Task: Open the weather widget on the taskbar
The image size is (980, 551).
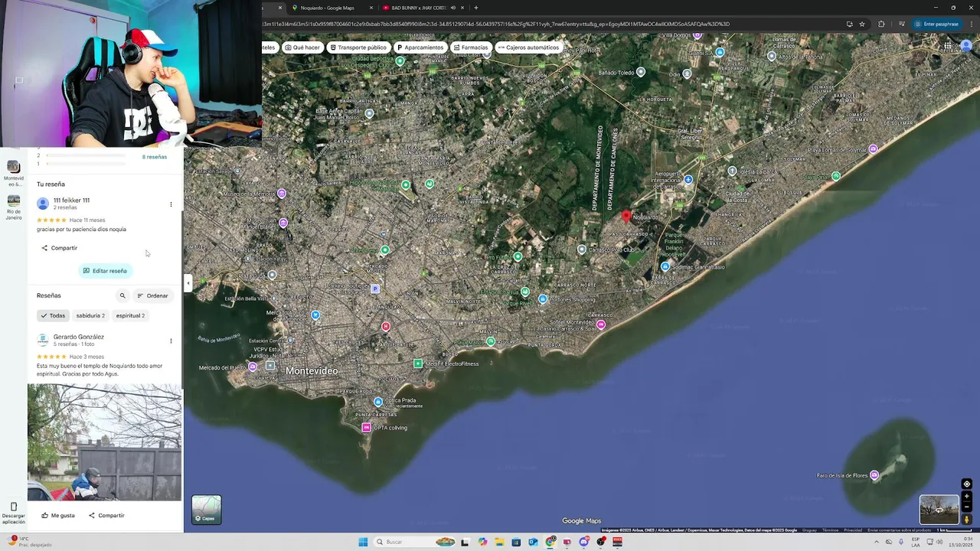Action: (31, 542)
